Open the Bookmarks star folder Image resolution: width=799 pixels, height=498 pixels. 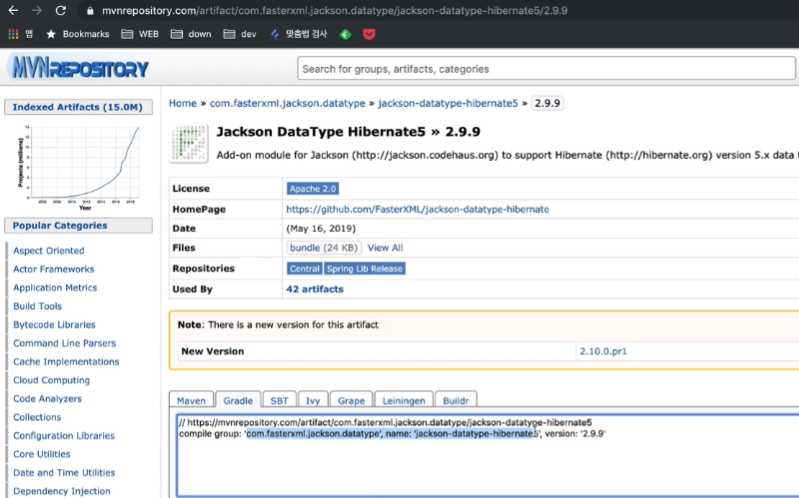pos(77,34)
